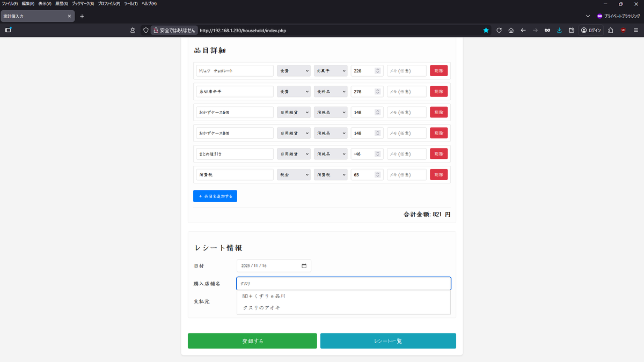644x362 pixels.
Task: Delete the 糸切唐辛子 row
Action: pos(438,92)
